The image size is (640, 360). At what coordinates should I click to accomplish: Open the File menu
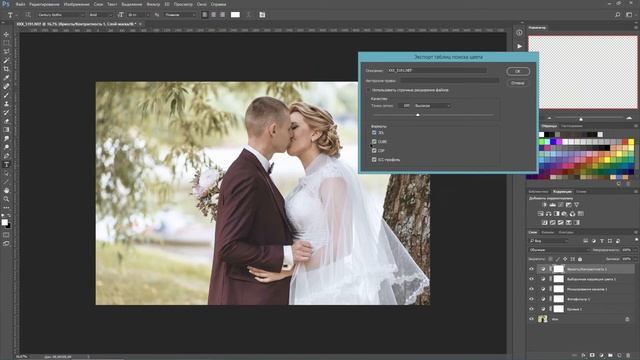(x=20, y=4)
